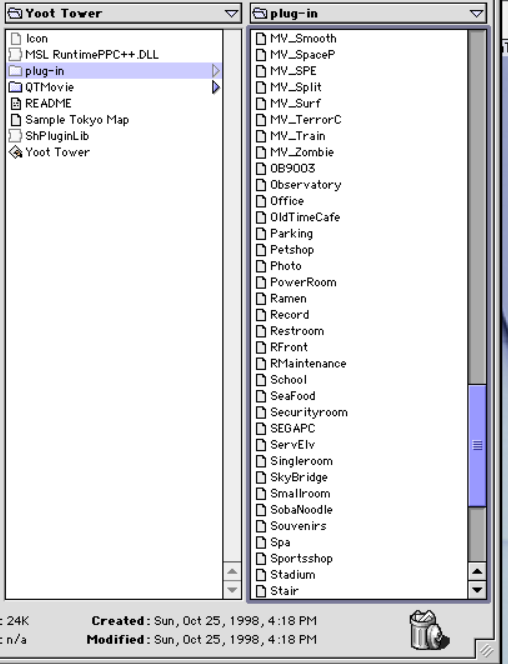The image size is (508, 664).
Task: Click the right column scrollbar thumb
Action: click(x=477, y=445)
